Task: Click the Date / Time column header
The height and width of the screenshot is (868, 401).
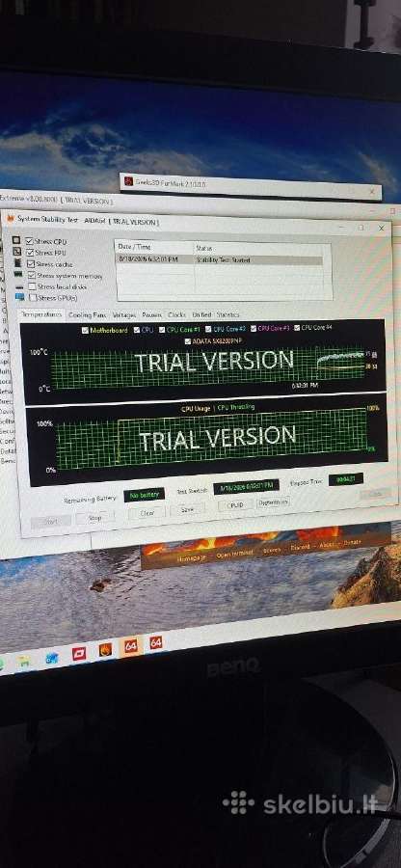Action: 154,248
